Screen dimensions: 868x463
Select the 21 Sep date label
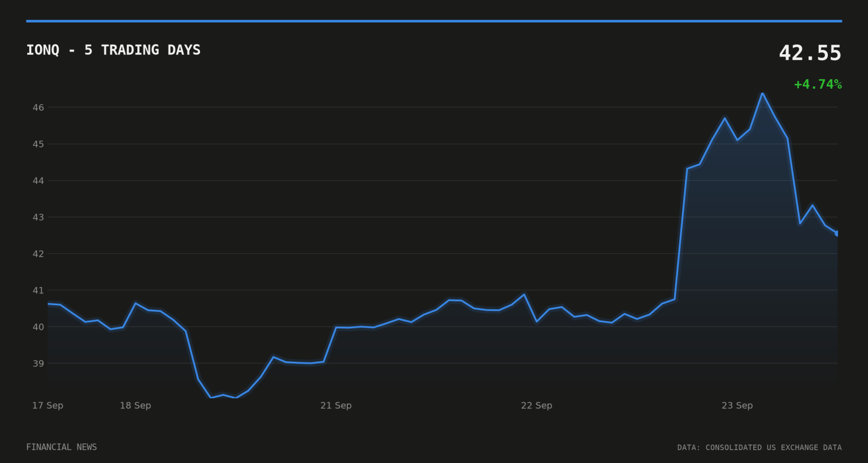[x=336, y=405]
